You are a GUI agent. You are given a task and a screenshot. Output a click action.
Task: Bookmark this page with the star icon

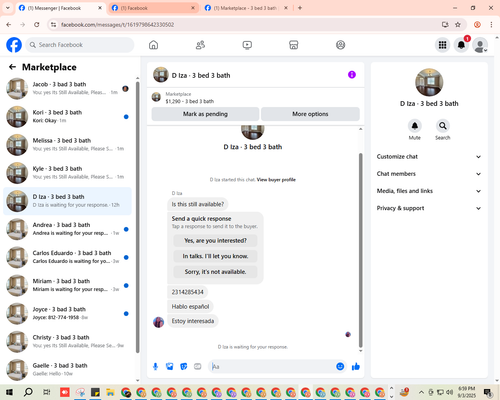click(x=458, y=24)
